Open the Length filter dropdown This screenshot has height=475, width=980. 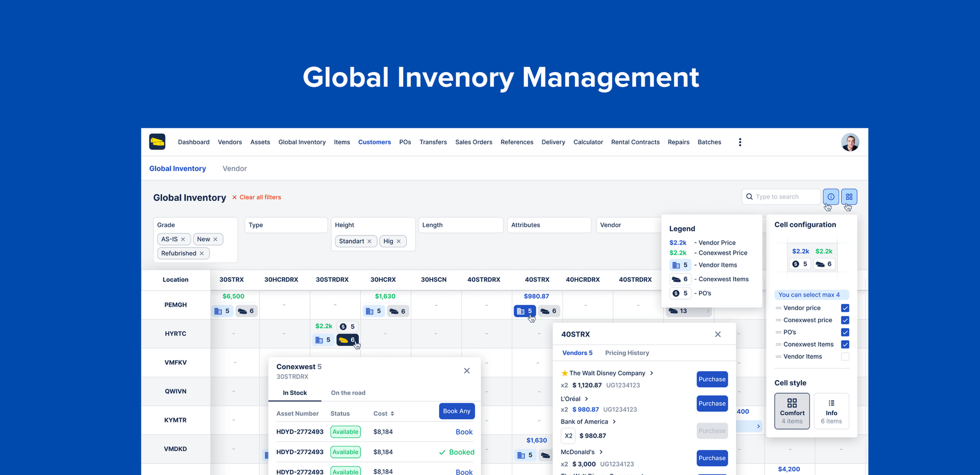tap(461, 225)
